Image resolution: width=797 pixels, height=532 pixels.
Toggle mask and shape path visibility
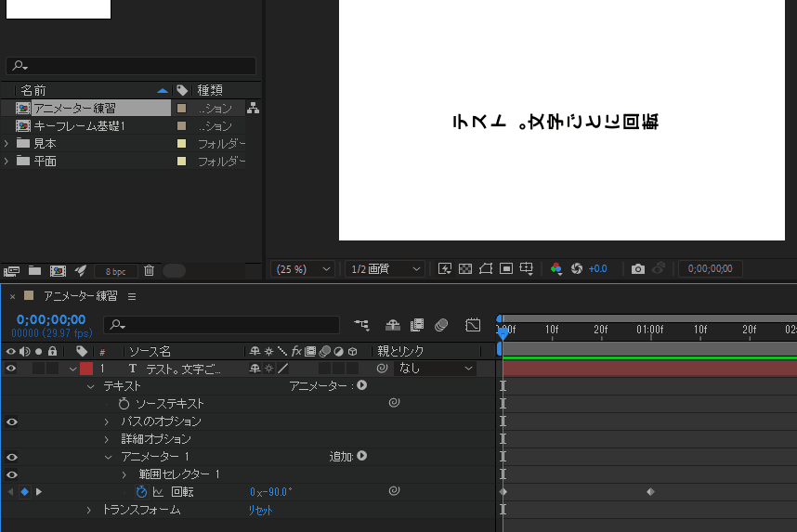pos(486,268)
